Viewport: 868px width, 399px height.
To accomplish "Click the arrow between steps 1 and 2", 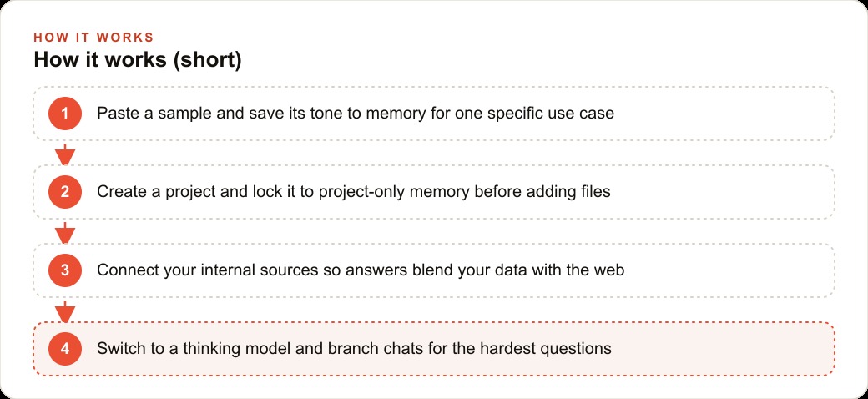I will tap(65, 154).
